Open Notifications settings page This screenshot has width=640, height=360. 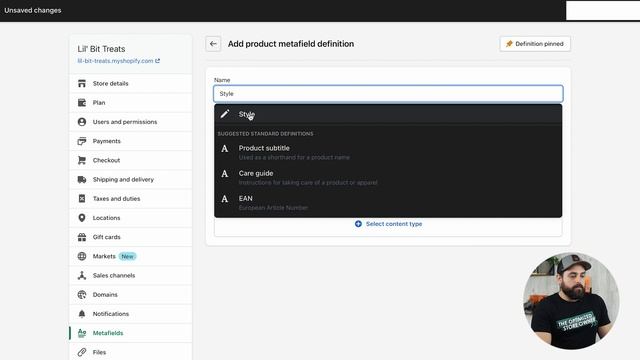(x=131, y=313)
